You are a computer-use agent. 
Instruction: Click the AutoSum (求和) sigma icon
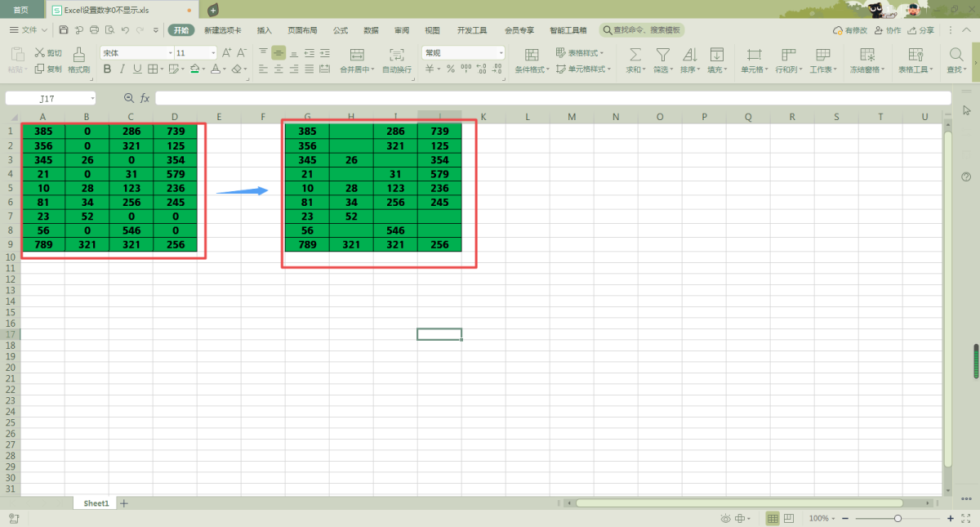pos(635,55)
